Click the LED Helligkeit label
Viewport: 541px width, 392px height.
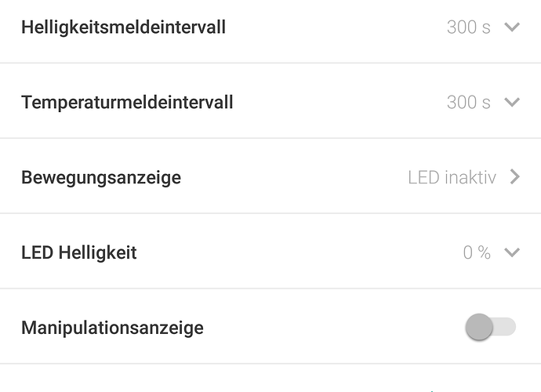(x=79, y=252)
